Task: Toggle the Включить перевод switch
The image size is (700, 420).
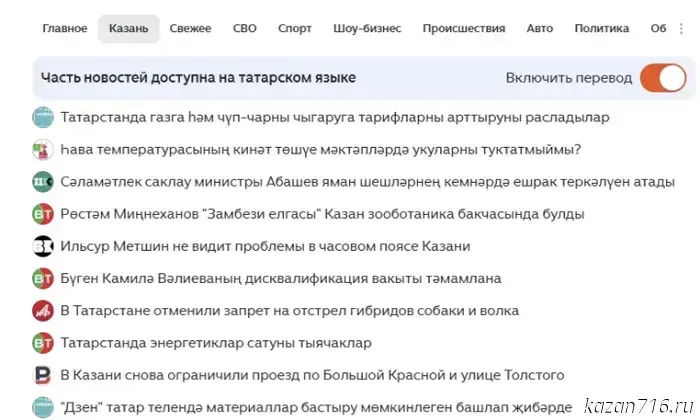Action: click(x=663, y=78)
